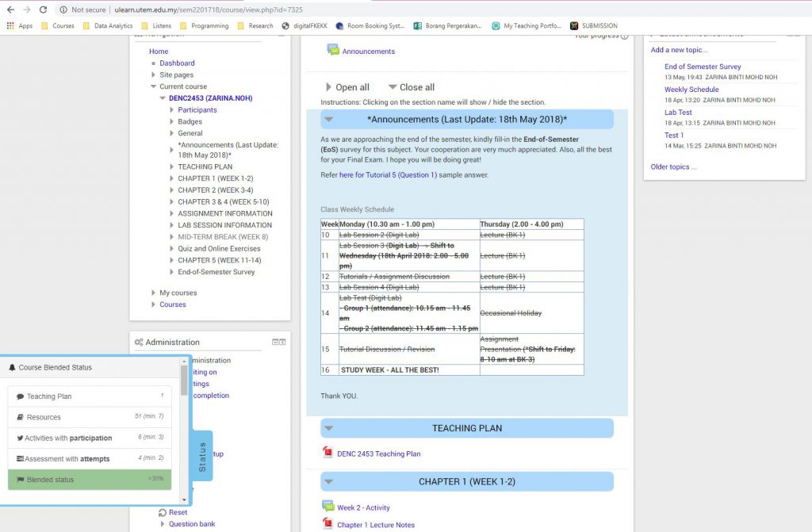Click the Announcements forum icon
The width and height of the screenshot is (812, 532).
[333, 51]
